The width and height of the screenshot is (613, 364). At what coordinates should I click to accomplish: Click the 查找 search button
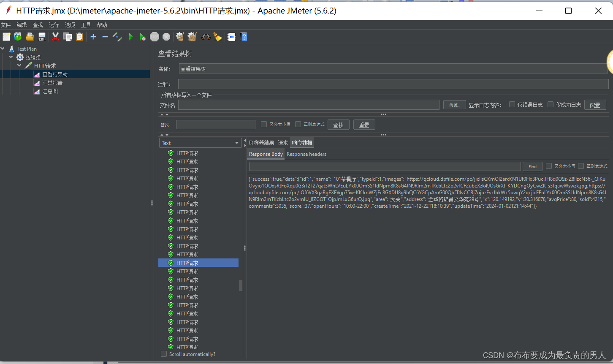coord(339,125)
